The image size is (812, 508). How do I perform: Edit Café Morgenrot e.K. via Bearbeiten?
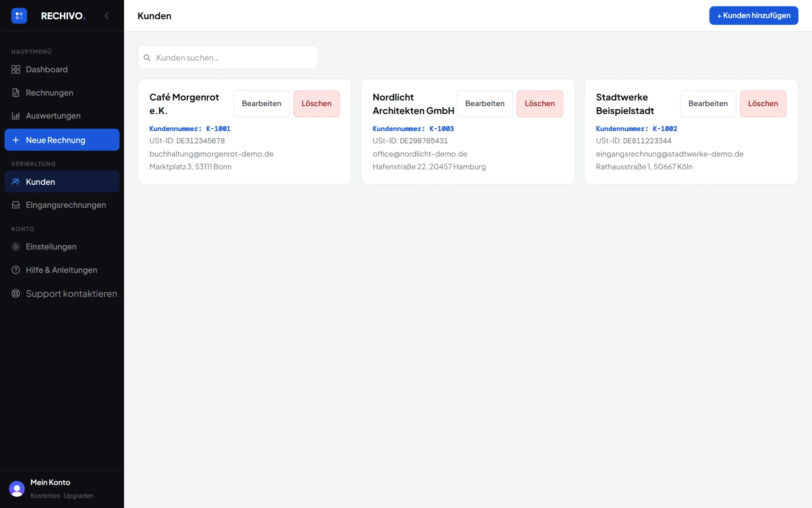tap(262, 103)
